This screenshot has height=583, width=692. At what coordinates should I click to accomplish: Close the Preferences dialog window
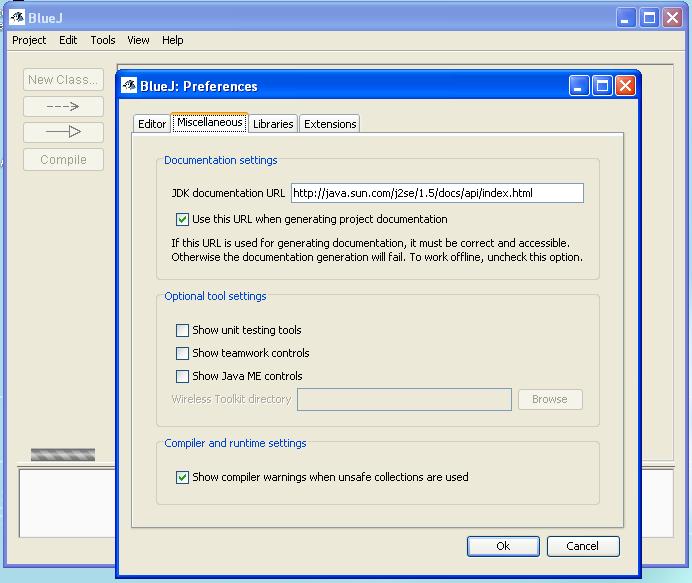(x=626, y=86)
